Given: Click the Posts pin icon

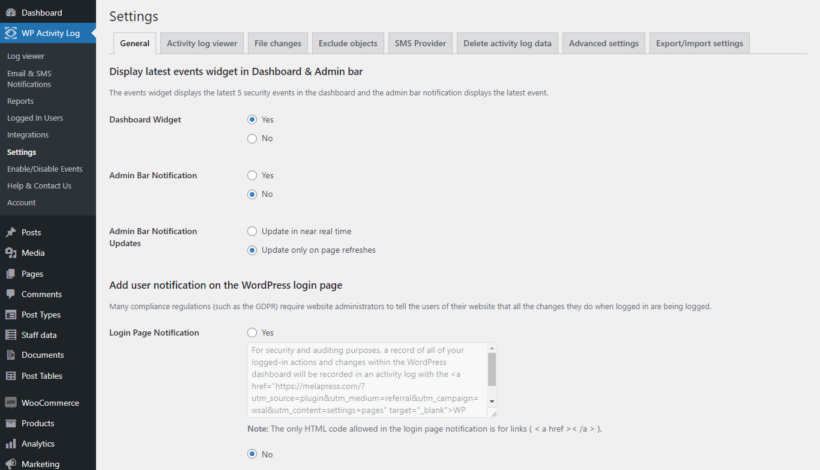Looking at the screenshot, I should click(10, 232).
